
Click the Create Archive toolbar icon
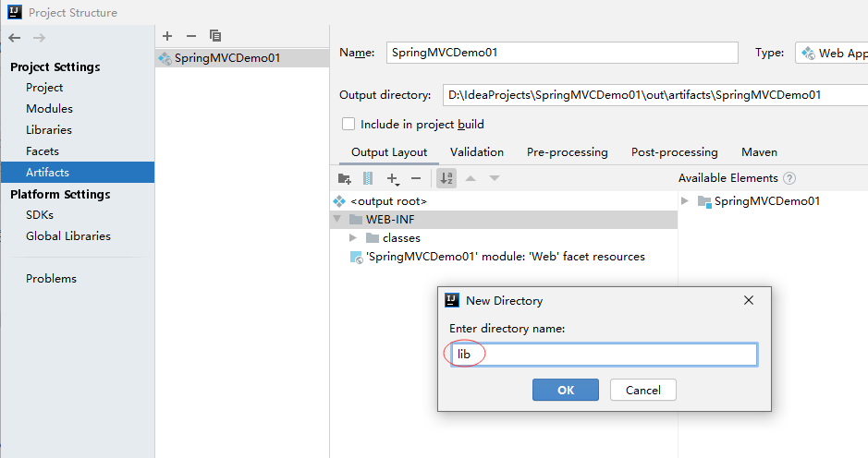tap(368, 178)
